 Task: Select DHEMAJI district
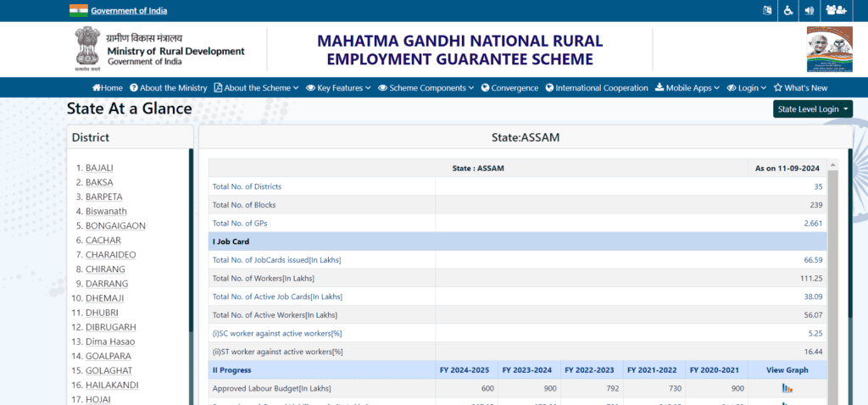pos(105,298)
